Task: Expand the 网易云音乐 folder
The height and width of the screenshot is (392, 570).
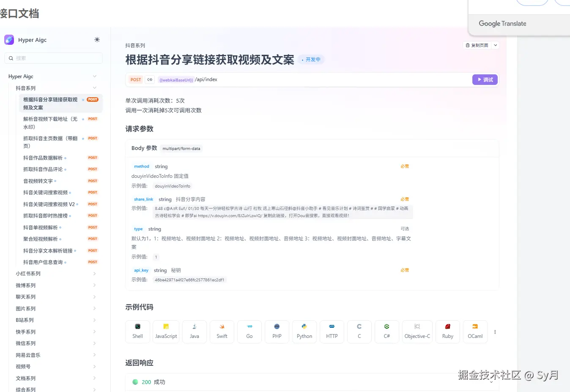Action: (56, 355)
